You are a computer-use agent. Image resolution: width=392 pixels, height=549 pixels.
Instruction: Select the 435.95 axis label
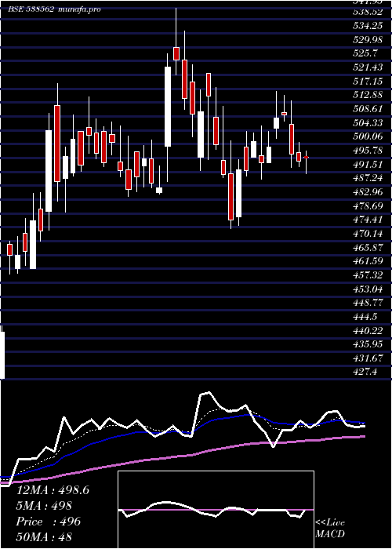pyautogui.click(x=368, y=344)
